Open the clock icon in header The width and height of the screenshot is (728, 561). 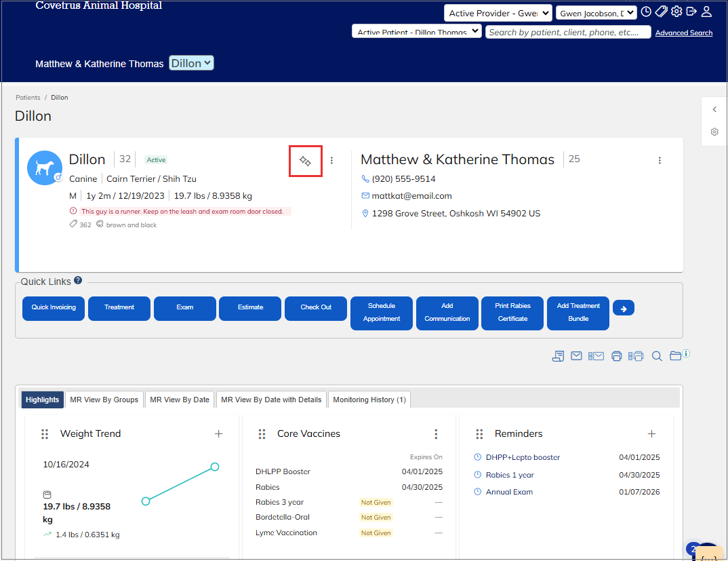coord(647,12)
